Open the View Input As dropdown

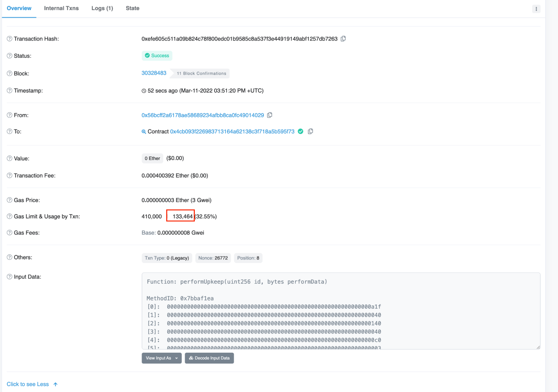[161, 358]
